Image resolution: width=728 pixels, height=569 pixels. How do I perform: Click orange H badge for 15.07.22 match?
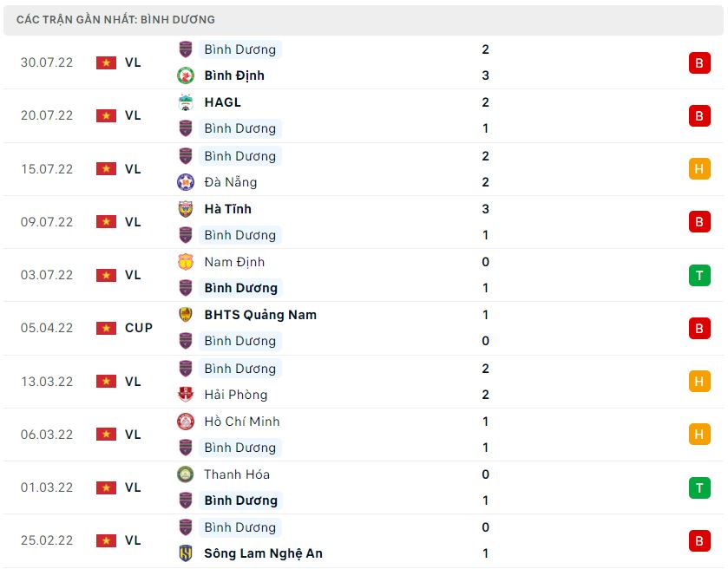699,169
